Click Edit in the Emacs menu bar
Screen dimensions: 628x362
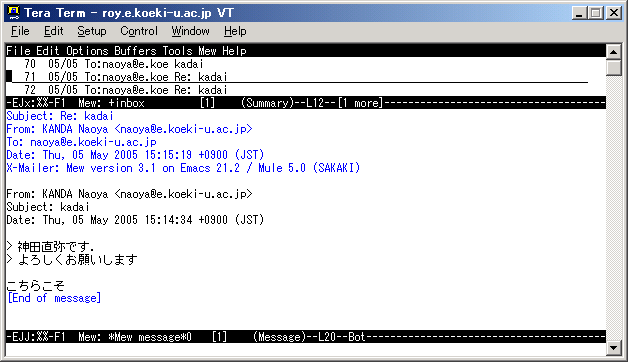point(48,51)
